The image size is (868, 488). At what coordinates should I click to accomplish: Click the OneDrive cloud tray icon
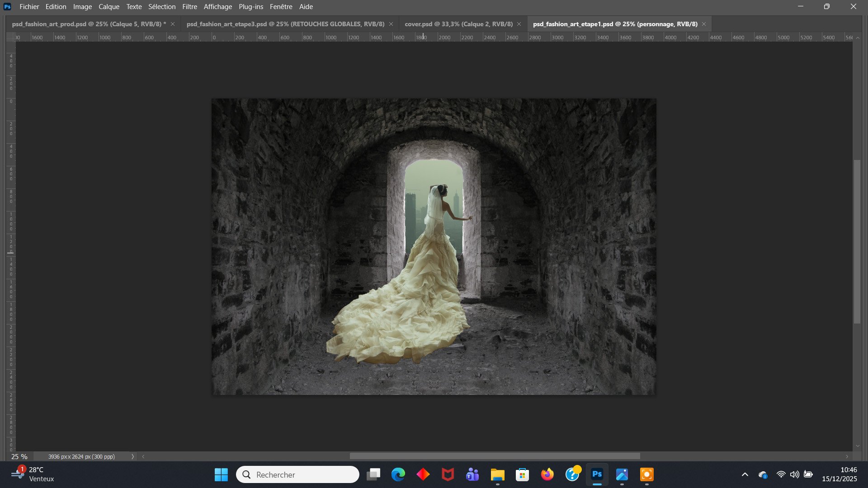(763, 474)
